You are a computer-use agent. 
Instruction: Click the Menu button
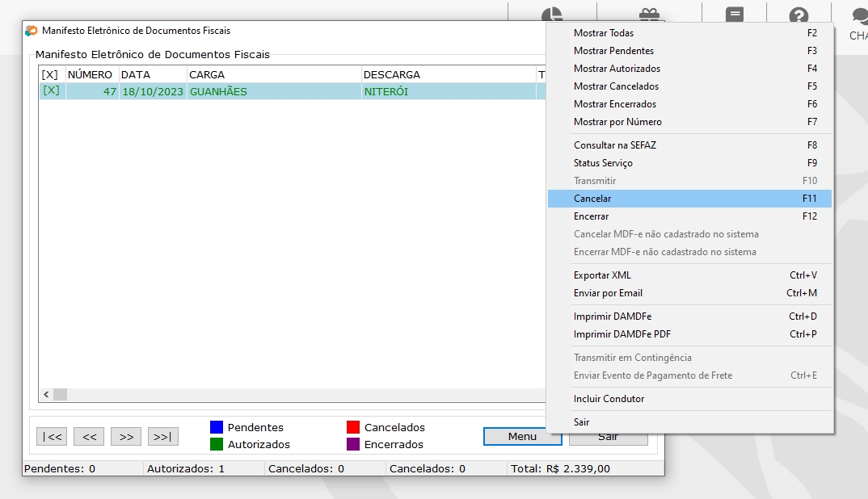[x=522, y=437]
